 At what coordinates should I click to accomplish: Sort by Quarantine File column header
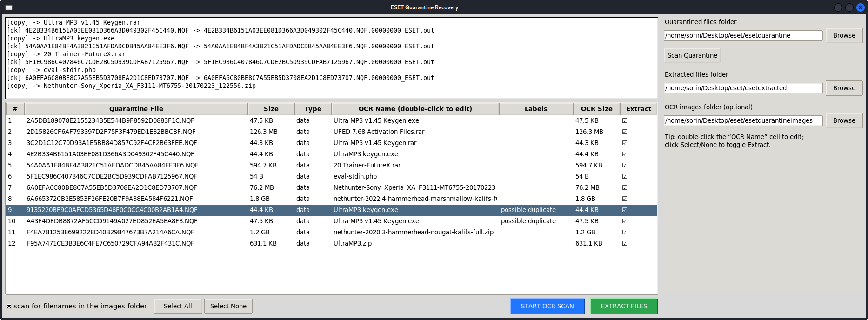[x=136, y=109]
